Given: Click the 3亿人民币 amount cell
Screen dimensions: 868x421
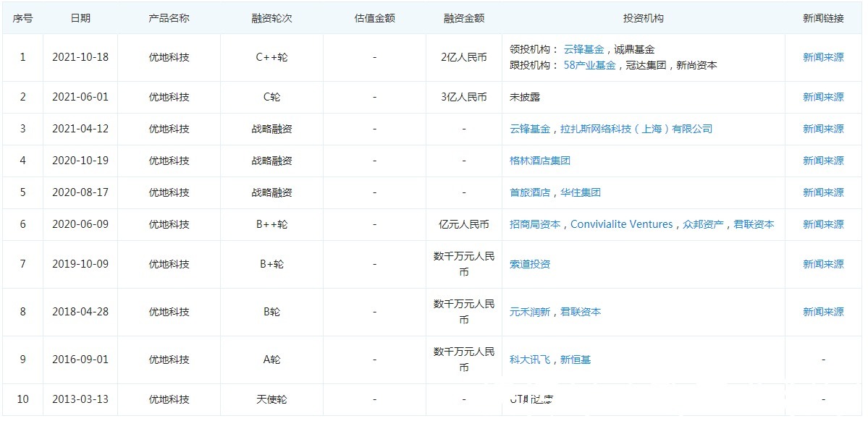Looking at the screenshot, I should coord(464,97).
